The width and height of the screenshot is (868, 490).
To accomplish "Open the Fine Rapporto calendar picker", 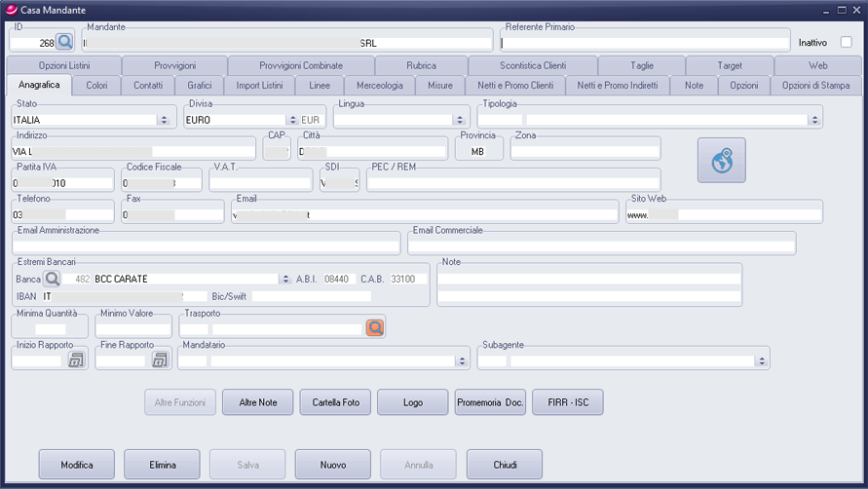I will pos(160,360).
